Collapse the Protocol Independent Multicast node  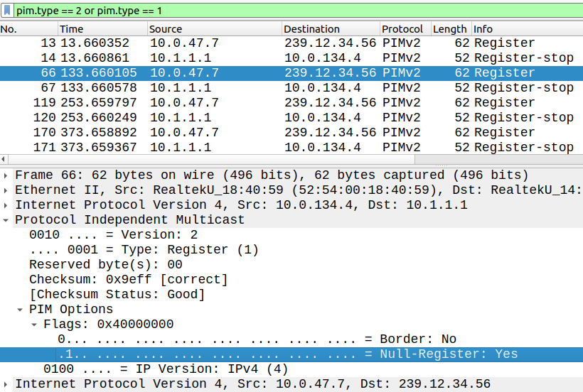pos(6,219)
